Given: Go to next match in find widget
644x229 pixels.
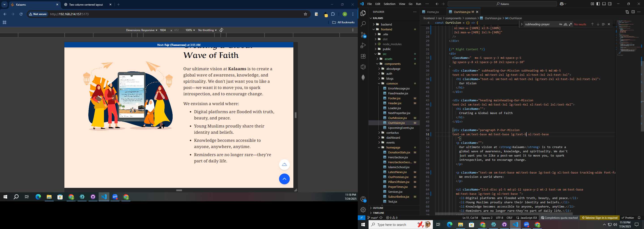Looking at the screenshot, I should click(598, 24).
